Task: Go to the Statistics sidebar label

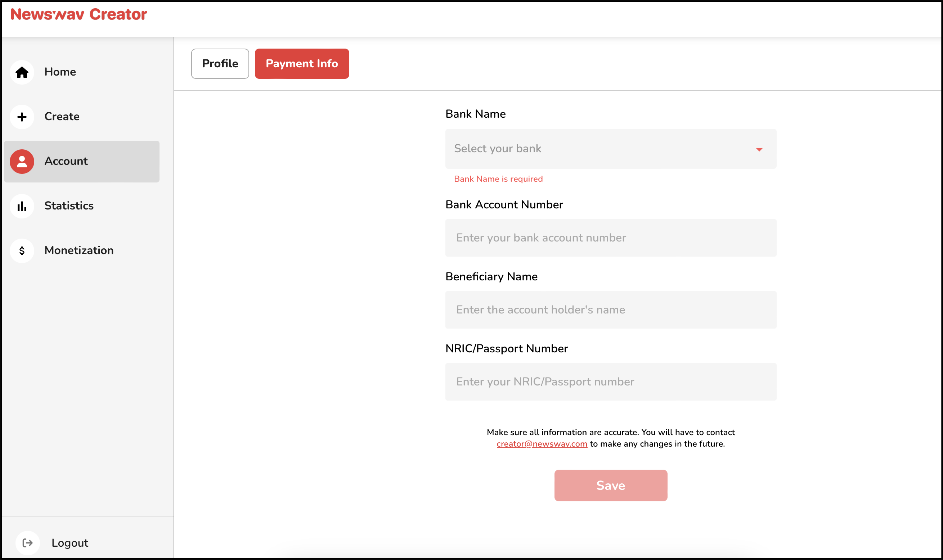Action: 69,206
